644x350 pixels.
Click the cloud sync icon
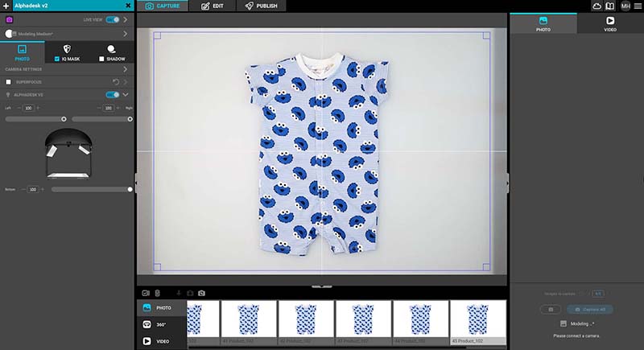pos(597,6)
